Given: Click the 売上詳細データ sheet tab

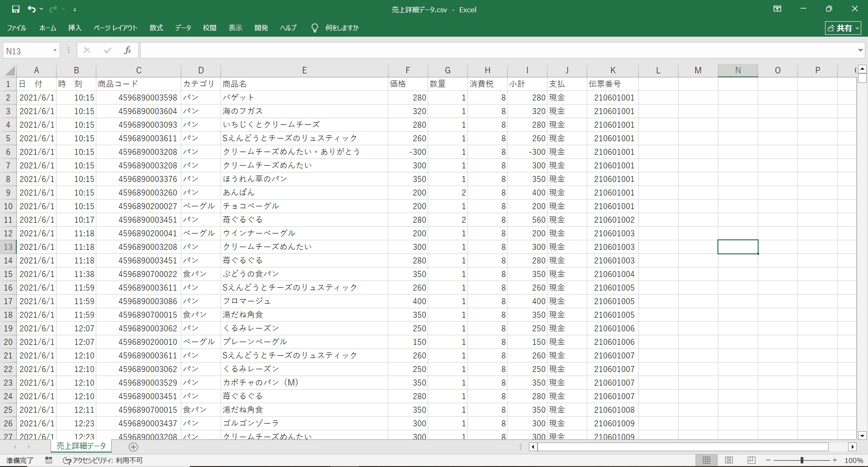Looking at the screenshot, I should (81, 446).
